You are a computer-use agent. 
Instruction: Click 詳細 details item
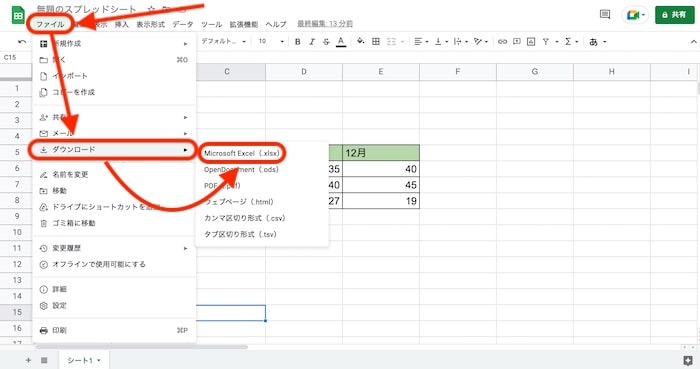coord(114,289)
